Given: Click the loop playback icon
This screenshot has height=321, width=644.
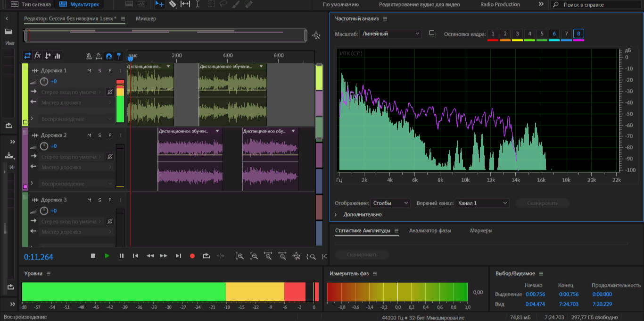Looking at the screenshot, I should click(206, 256).
